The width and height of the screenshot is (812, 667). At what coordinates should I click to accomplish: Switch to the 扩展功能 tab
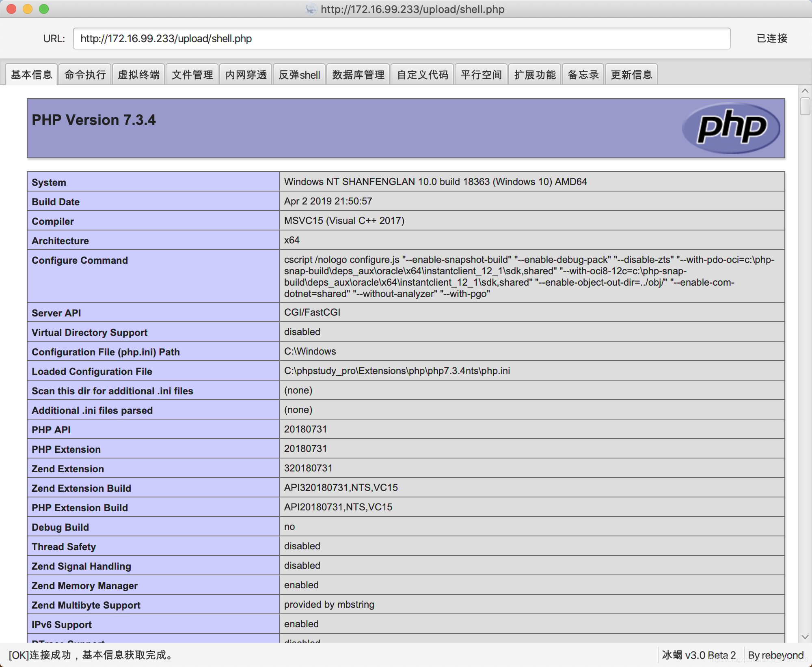click(x=535, y=75)
